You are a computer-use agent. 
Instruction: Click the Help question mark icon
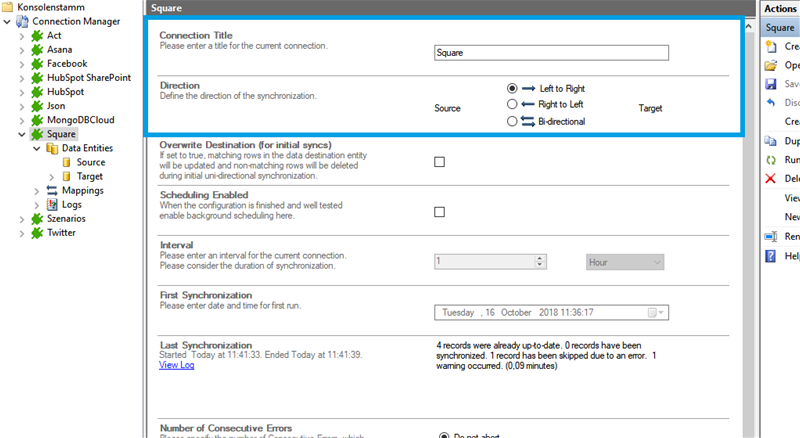pos(771,256)
